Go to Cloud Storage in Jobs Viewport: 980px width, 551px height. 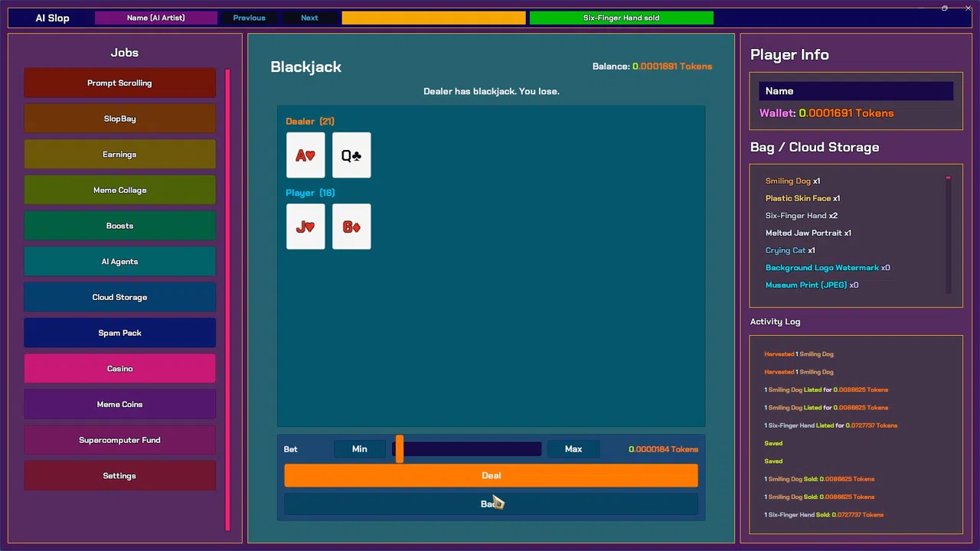(119, 297)
